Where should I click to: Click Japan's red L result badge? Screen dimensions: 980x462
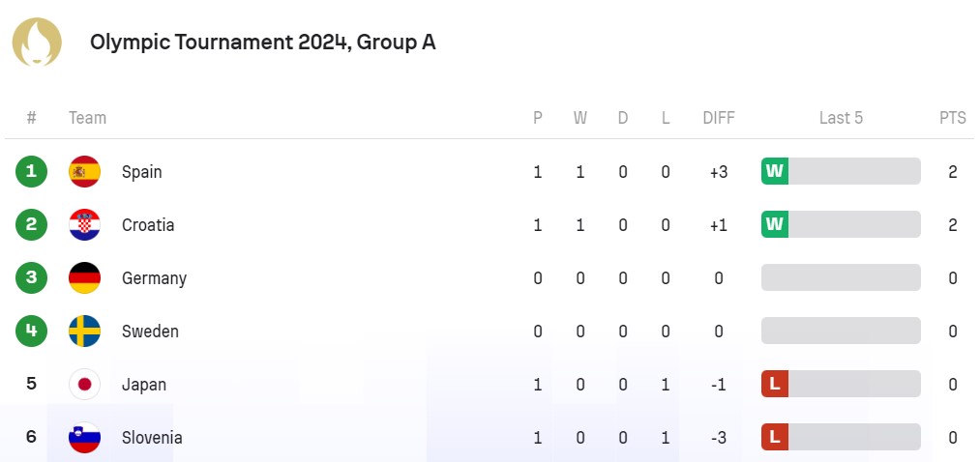click(775, 385)
